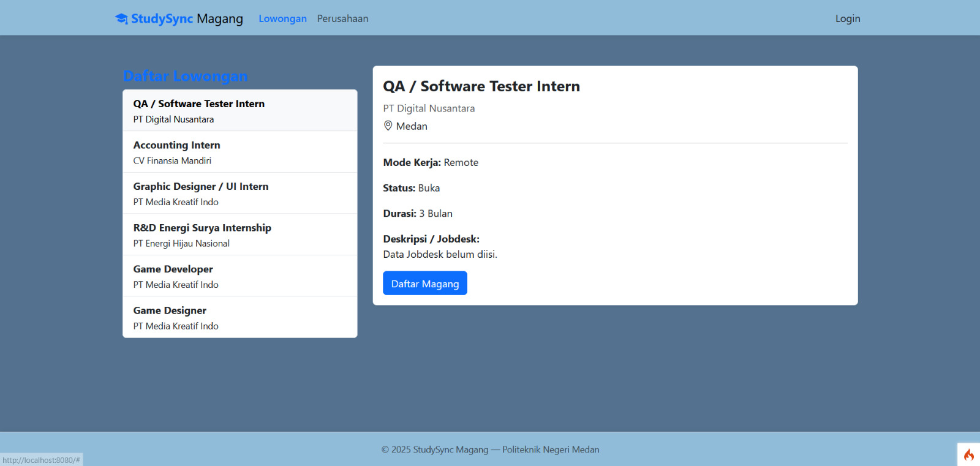
Task: Click the graduation cap logo icon
Action: [121, 19]
